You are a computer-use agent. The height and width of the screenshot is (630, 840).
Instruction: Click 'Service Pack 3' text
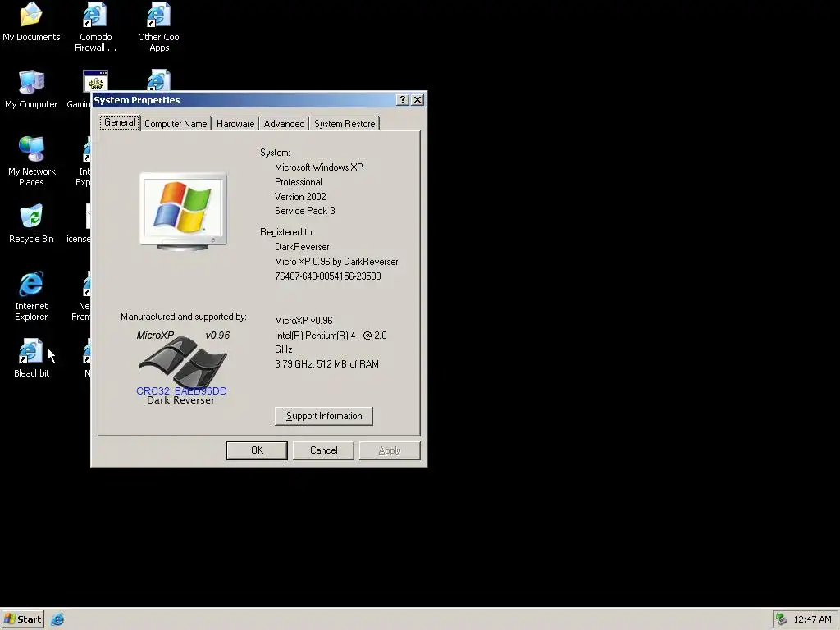[305, 211]
